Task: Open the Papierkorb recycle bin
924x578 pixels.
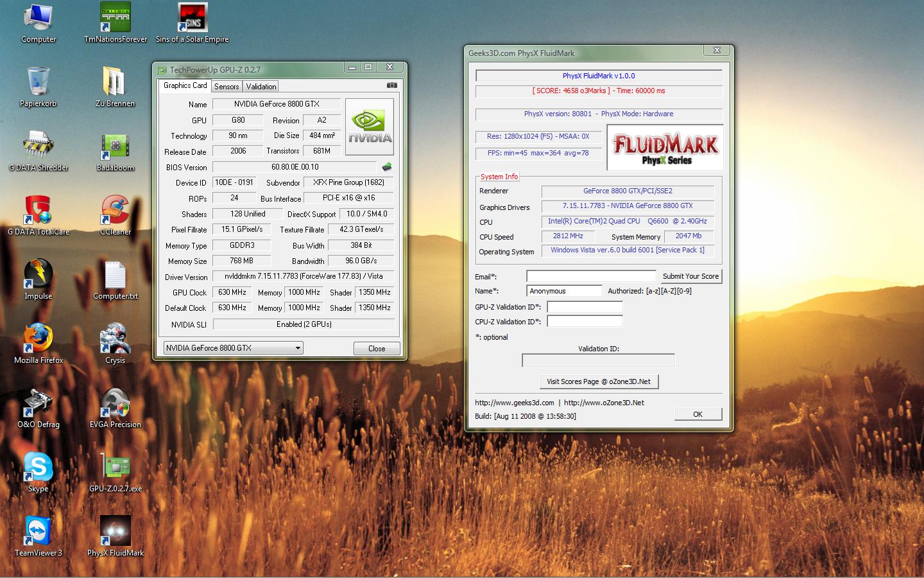Action: pos(38,87)
